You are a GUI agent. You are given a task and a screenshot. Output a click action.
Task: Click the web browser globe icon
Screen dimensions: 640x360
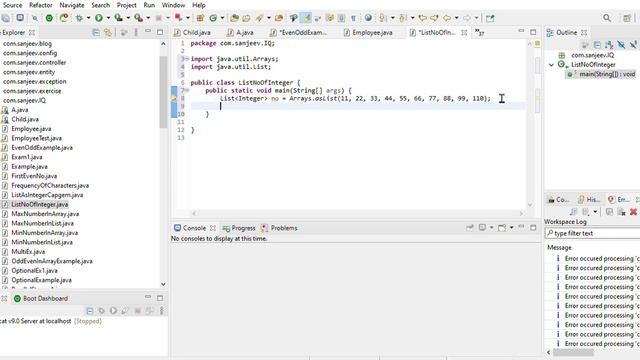[368, 18]
